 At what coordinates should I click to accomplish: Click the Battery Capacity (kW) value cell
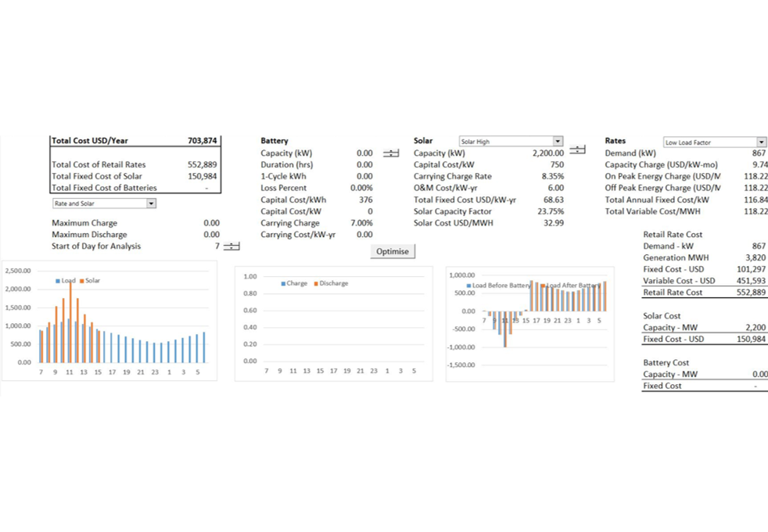[364, 153]
